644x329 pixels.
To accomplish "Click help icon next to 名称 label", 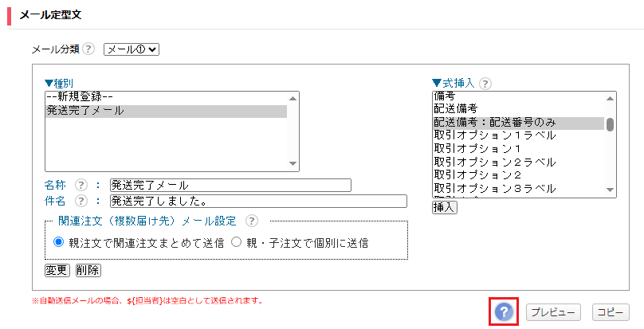I will [x=81, y=186].
